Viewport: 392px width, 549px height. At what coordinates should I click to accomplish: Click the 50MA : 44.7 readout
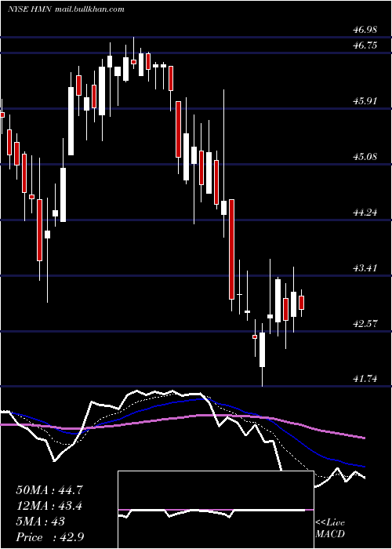(x=49, y=490)
